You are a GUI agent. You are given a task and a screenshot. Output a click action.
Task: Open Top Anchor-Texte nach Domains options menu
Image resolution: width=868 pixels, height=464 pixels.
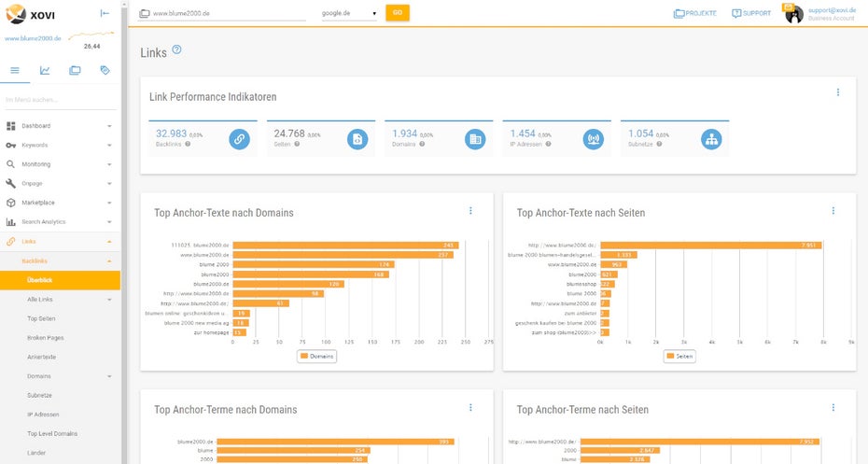point(471,210)
